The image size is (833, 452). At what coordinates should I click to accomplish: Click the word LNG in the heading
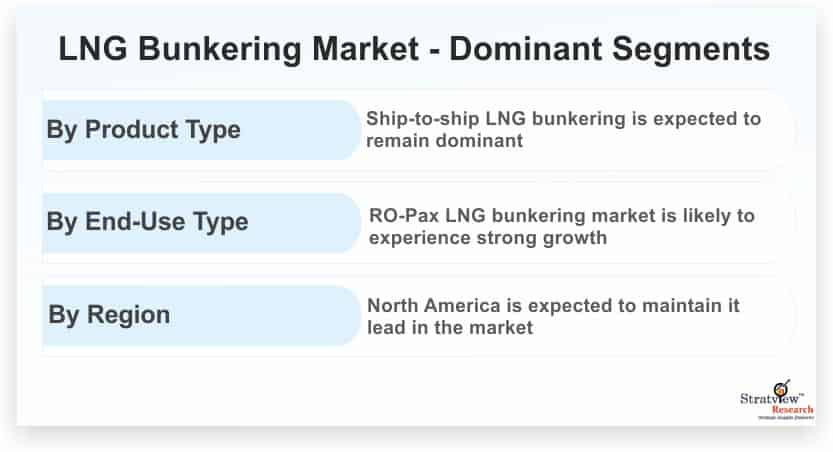click(x=93, y=49)
